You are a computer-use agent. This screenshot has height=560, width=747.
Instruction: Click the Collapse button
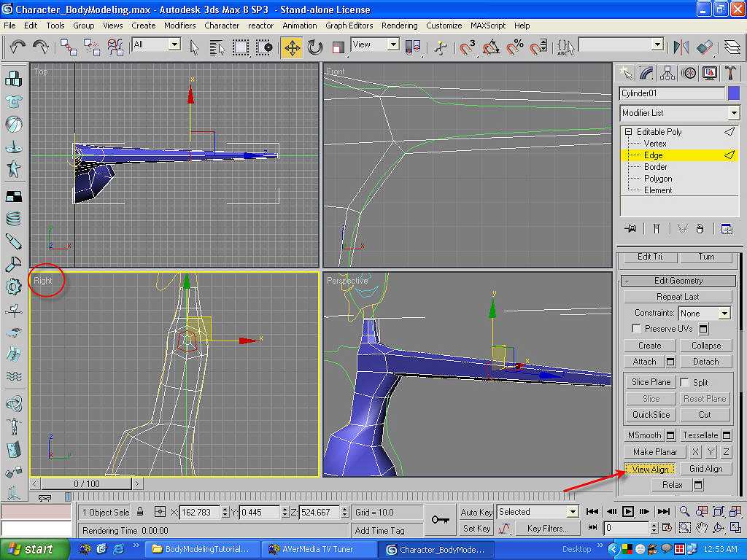pos(705,346)
